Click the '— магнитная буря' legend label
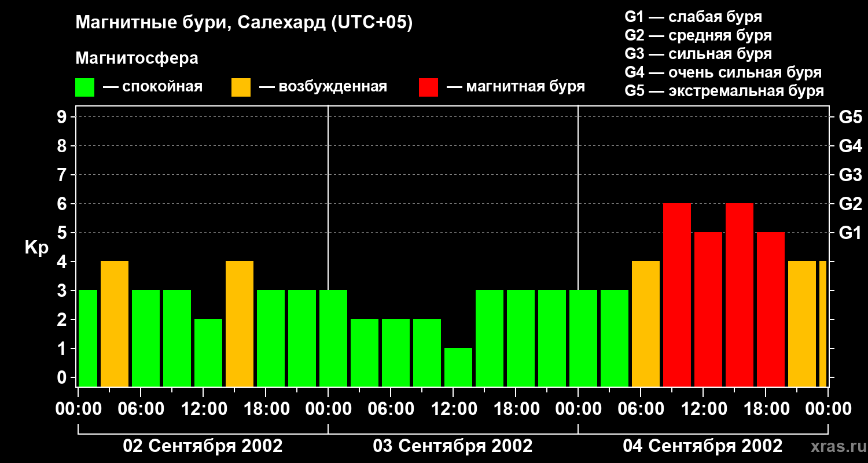Screen dimensions: 868x463 [516, 87]
